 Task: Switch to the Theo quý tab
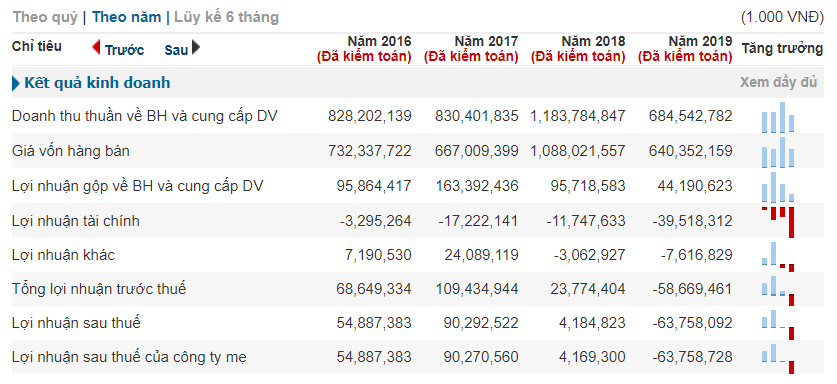(45, 17)
